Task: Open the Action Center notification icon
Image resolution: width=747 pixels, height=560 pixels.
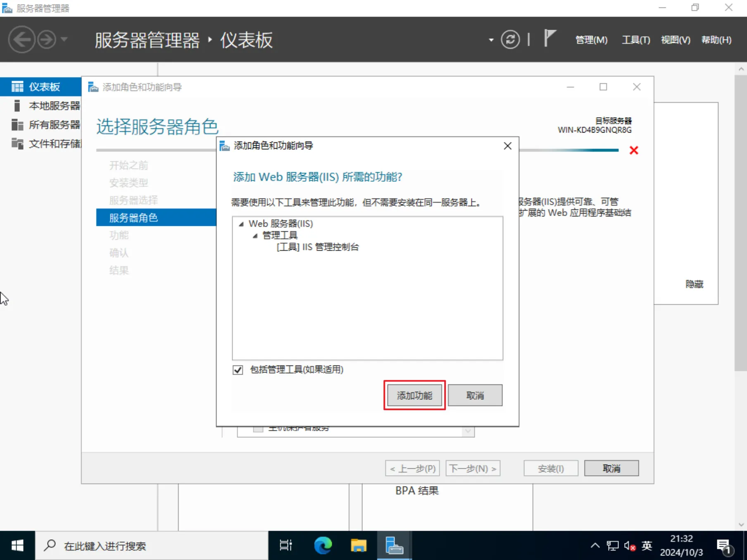Action: coord(725,546)
